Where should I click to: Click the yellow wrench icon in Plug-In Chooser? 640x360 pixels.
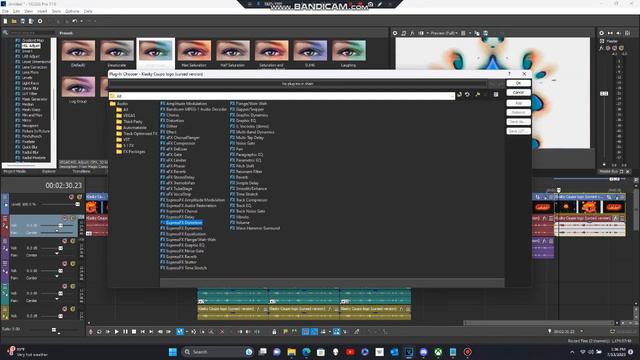pos(478,95)
